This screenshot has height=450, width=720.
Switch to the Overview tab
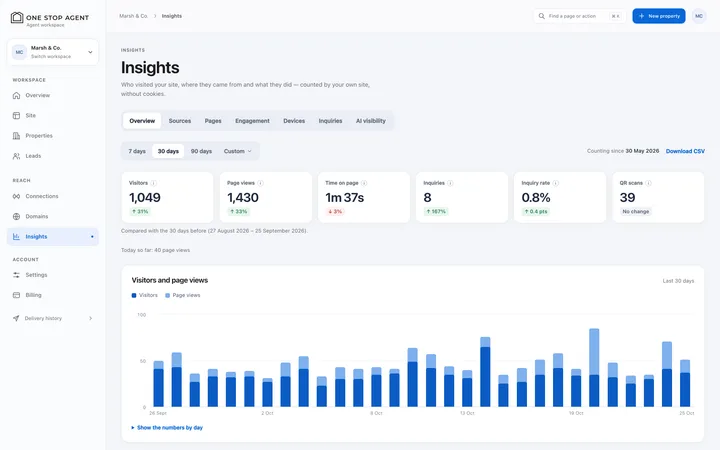tap(142, 121)
